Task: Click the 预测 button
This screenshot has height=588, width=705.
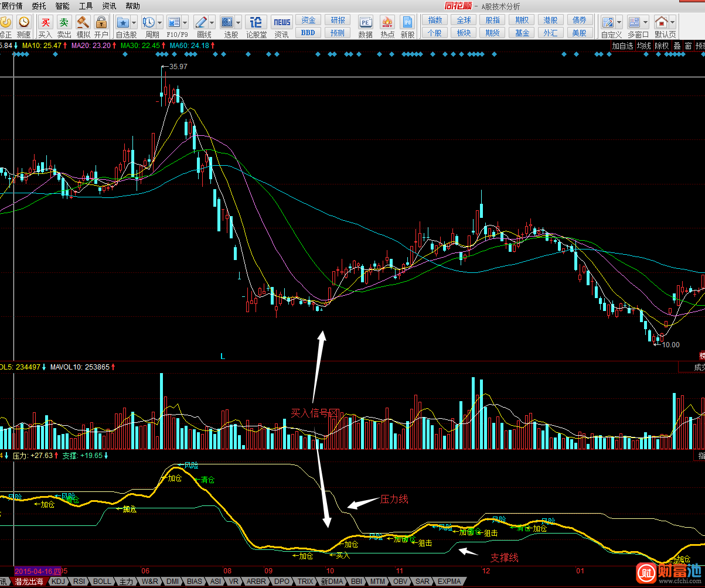Action: pos(338,33)
